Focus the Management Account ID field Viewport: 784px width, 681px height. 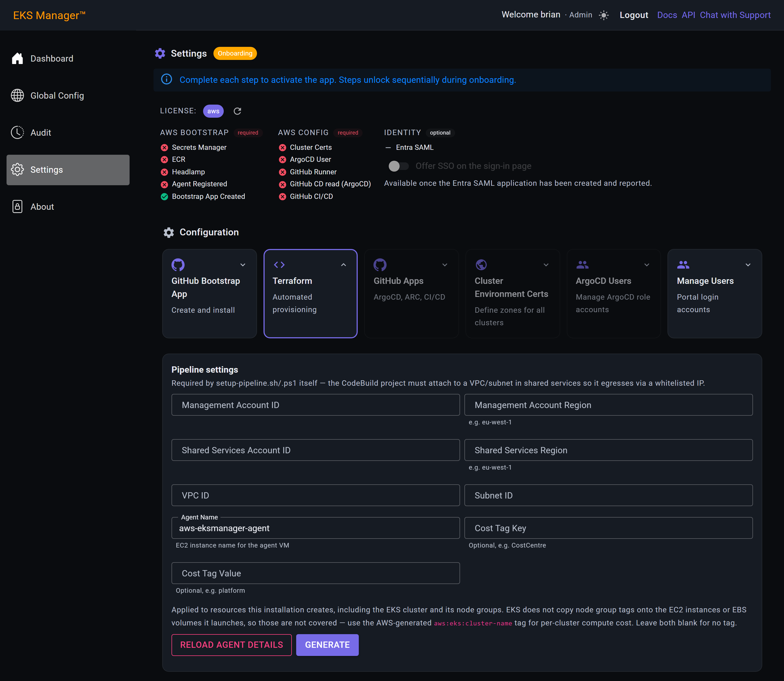click(315, 405)
